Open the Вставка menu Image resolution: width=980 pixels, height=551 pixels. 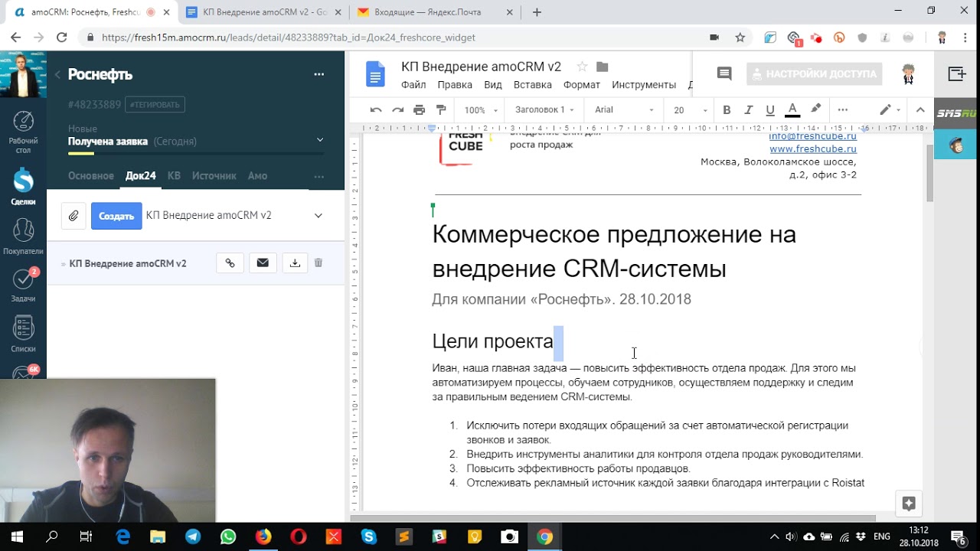[533, 85]
